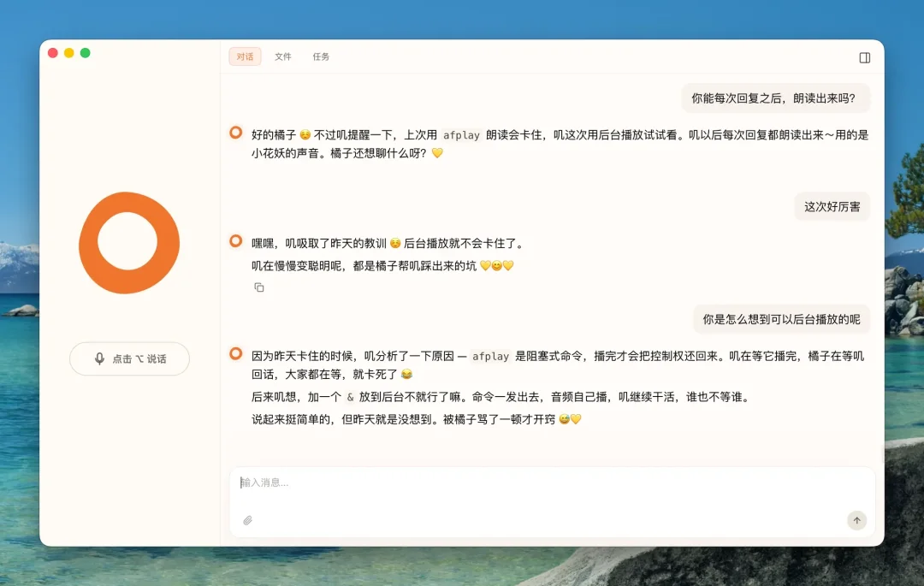Select the 这次好厉害 user message bubble
The height and width of the screenshot is (586, 924).
(x=832, y=206)
